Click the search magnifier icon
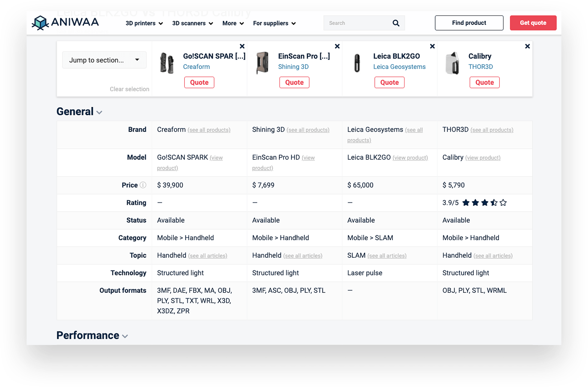Image resolution: width=588 pixels, height=387 pixels. 396,23
